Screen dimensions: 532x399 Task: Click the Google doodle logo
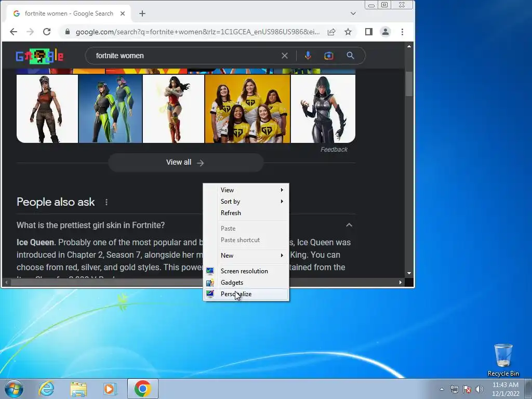tap(39, 56)
